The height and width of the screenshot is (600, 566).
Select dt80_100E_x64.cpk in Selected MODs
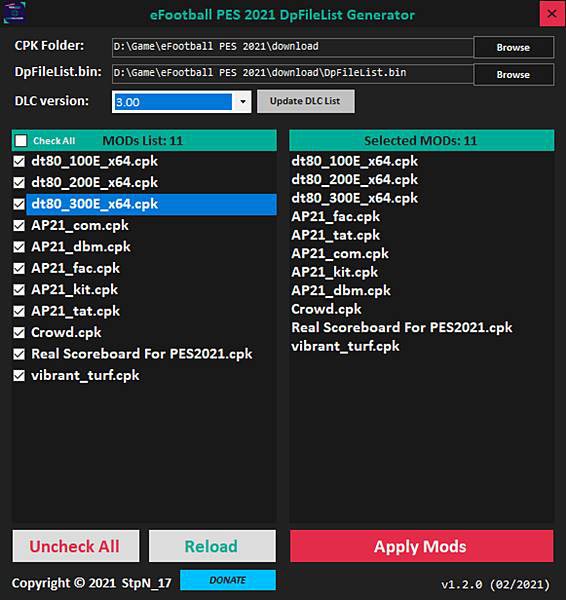(354, 161)
